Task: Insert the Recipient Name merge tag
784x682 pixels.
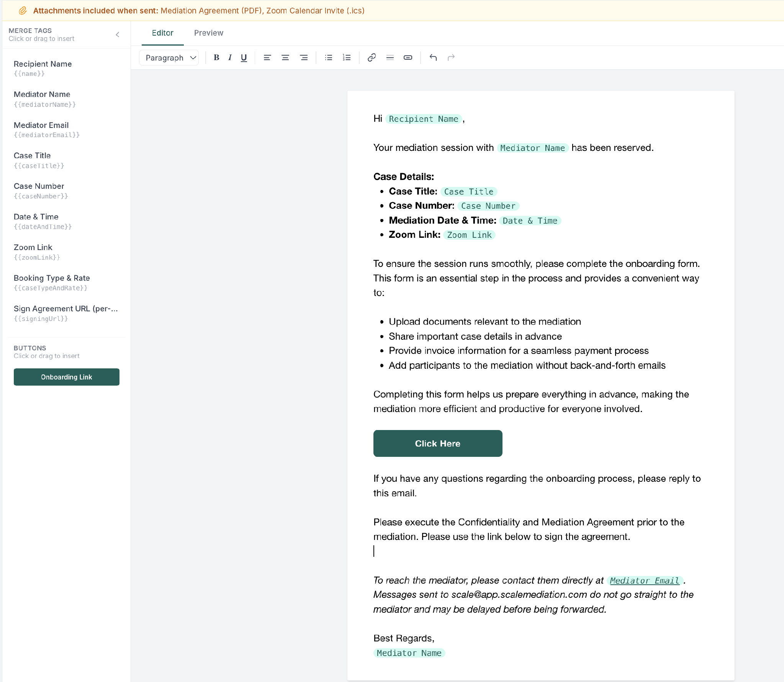Action: 66,68
